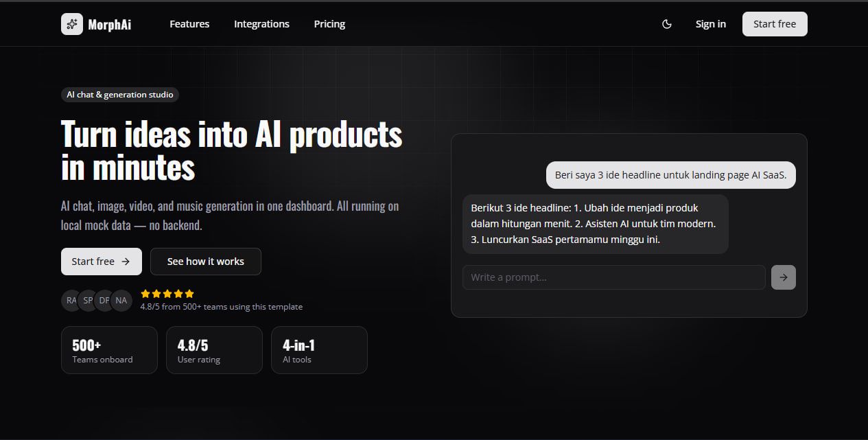Image resolution: width=868 pixels, height=440 pixels.
Task: Click the AI reply starting Berikut 3 ide headline
Action: [596, 224]
